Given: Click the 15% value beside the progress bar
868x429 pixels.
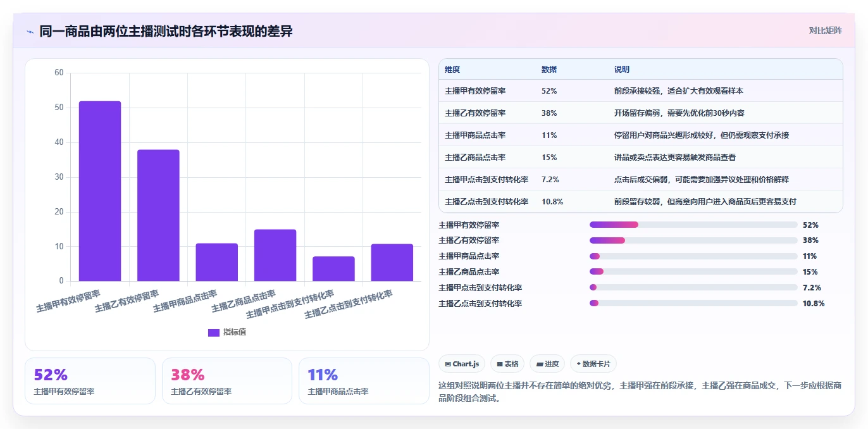Looking at the screenshot, I should 810,272.
